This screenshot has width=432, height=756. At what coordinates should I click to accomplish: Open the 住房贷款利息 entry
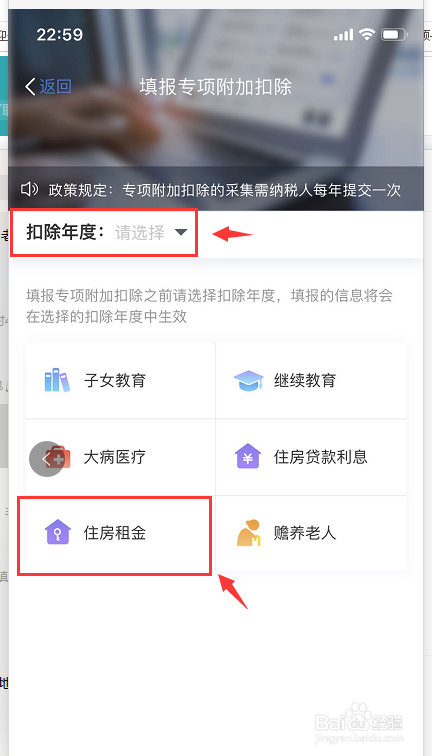pyautogui.click(x=311, y=457)
